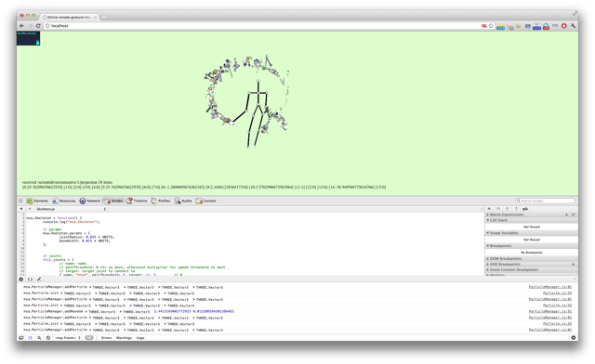
Task: Open a new tab with the new-tab button
Action: pos(104,18)
